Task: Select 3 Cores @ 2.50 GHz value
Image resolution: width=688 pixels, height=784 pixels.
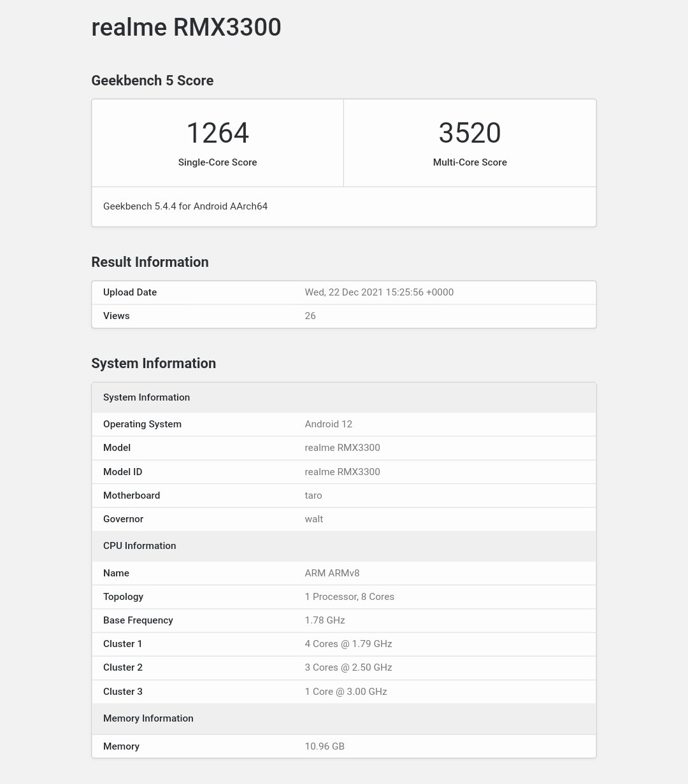Action: point(348,667)
